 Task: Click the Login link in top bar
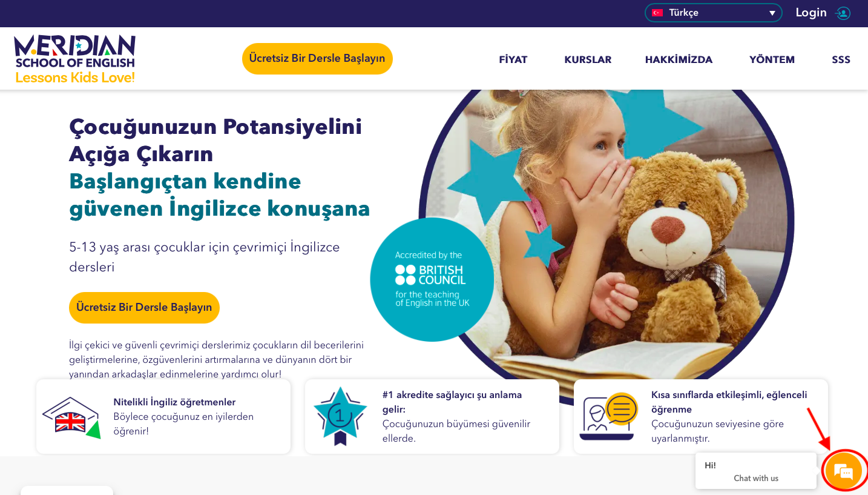[x=811, y=13]
